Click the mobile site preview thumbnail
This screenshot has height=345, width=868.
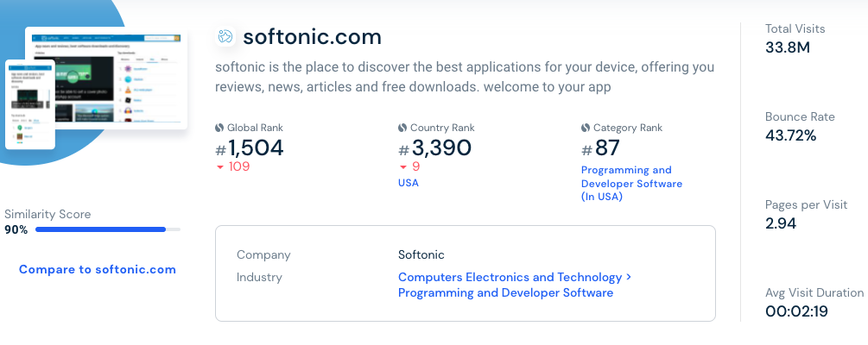tap(30, 104)
